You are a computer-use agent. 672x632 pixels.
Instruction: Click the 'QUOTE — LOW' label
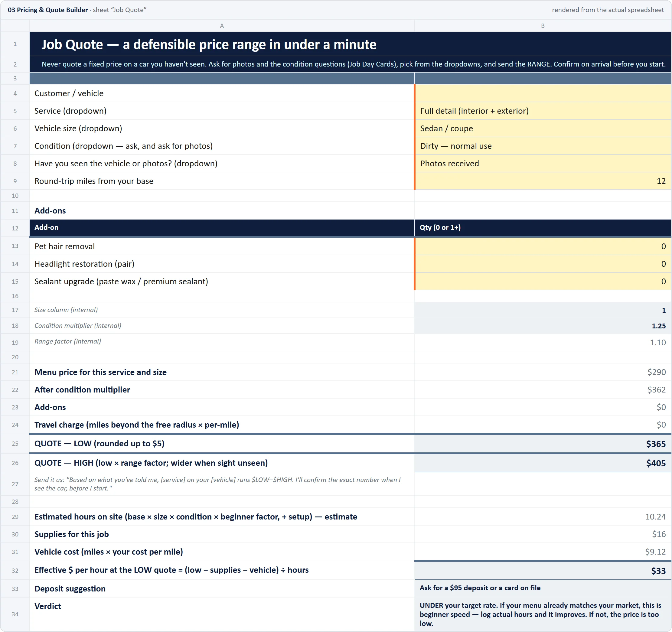click(99, 443)
